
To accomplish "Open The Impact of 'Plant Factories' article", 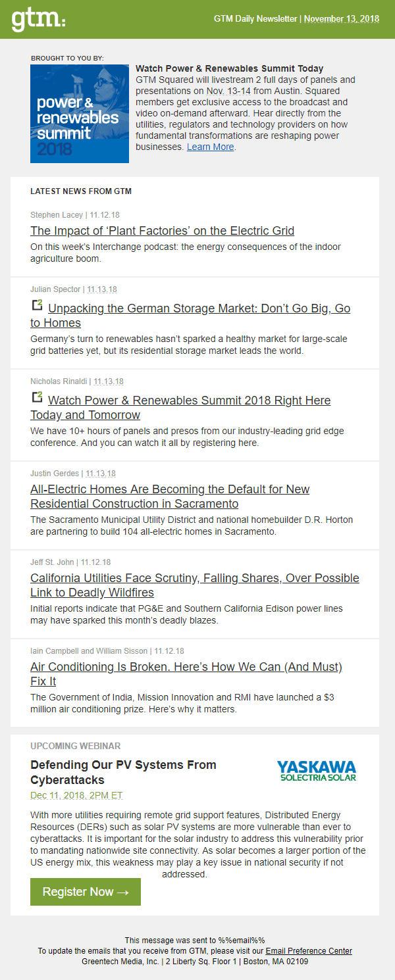I will click(x=162, y=231).
